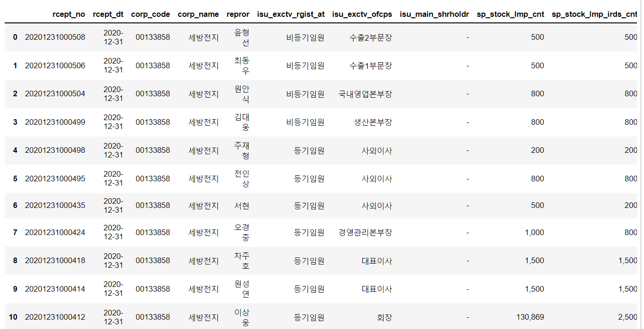Click 대표이사 in 차주호's row
Image resolution: width=644 pixels, height=329 pixels.
377,260
